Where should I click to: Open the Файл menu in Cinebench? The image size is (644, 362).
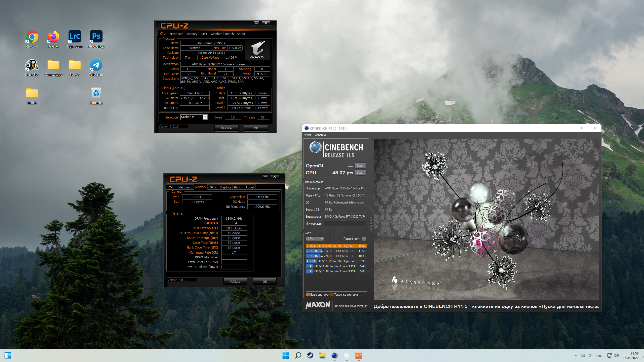(x=308, y=135)
